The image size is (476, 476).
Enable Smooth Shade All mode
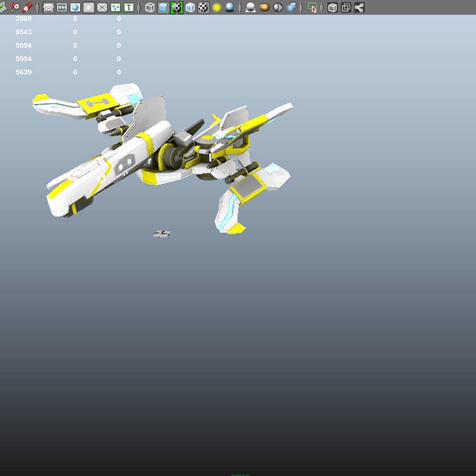point(164,7)
